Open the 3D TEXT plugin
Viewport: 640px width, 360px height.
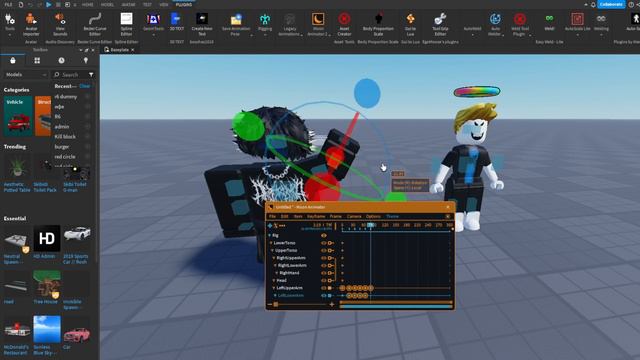point(176,21)
